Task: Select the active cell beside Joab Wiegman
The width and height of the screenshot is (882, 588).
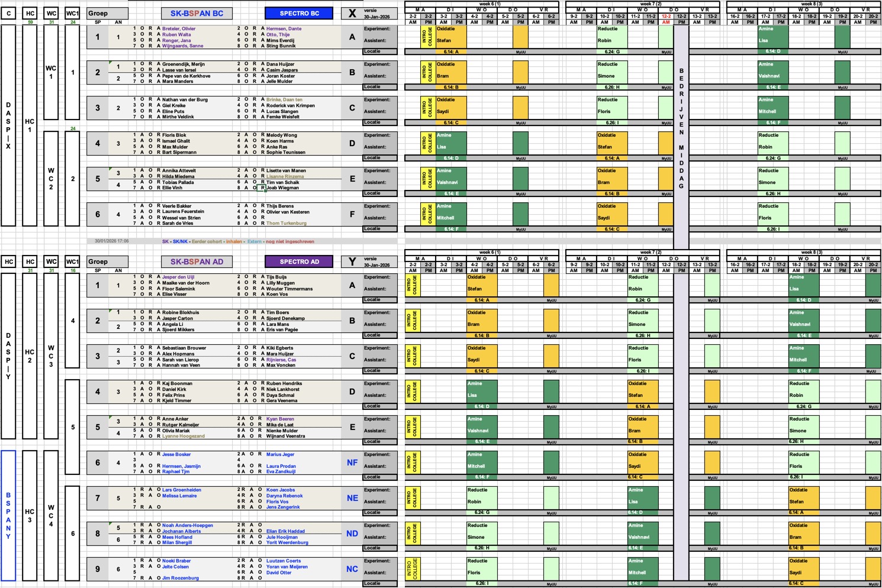Action: pyautogui.click(x=261, y=188)
